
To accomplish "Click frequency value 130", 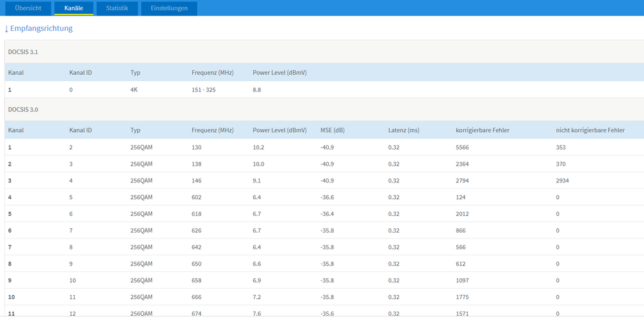I will (197, 148).
